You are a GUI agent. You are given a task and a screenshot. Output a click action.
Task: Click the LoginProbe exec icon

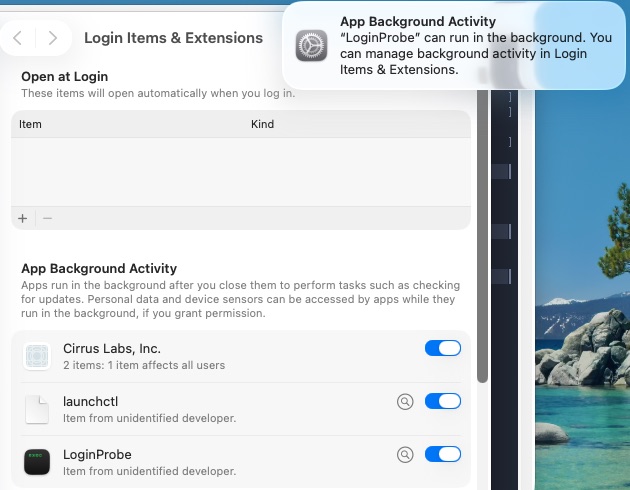(x=37, y=462)
